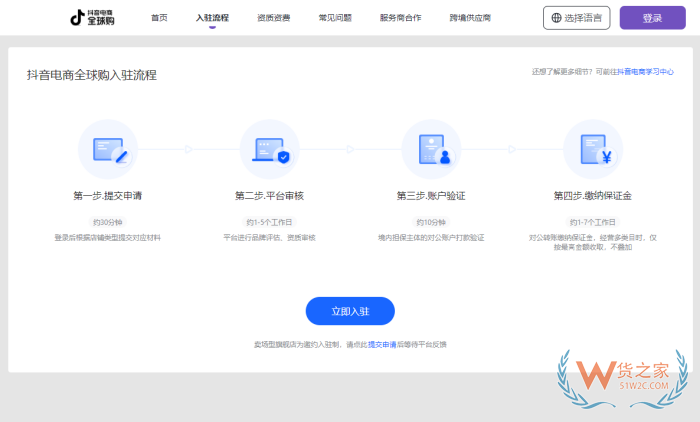Click the arrow between step three and four
Viewport: 700px width, 422px height.
tap(512, 149)
